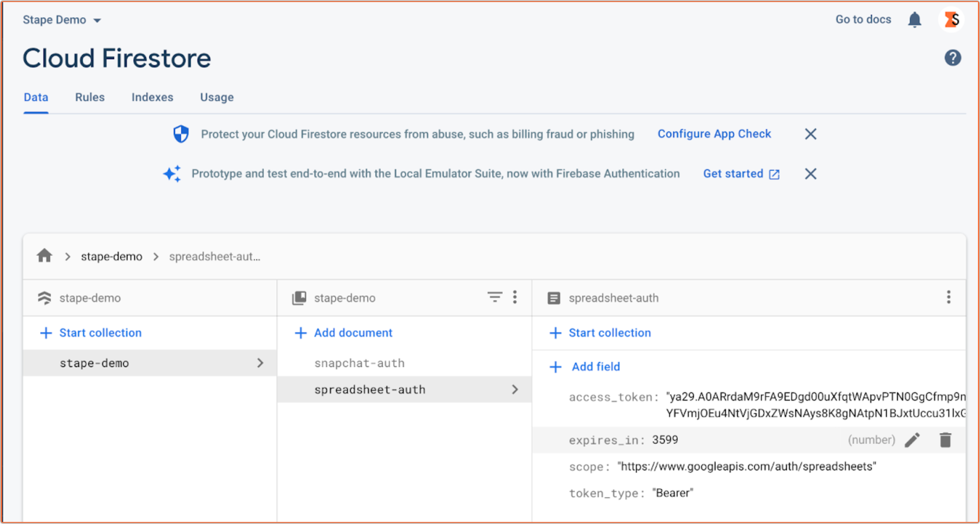The height and width of the screenshot is (524, 980).
Task: Dismiss the App Check banner
Action: pos(810,134)
